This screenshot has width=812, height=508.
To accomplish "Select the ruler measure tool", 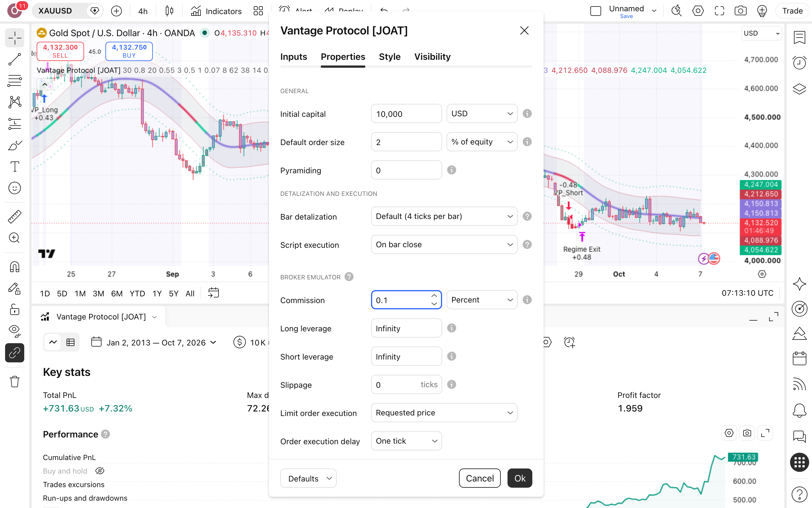I will coord(15,217).
